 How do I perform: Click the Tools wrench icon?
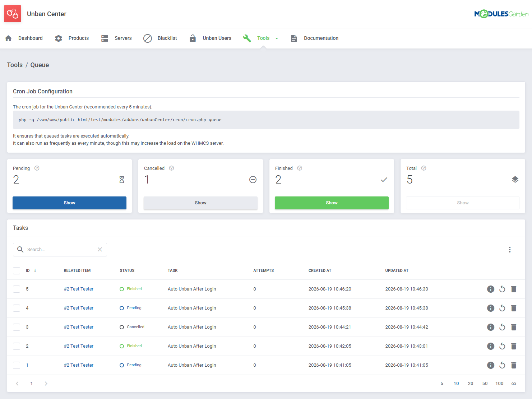coord(247,38)
